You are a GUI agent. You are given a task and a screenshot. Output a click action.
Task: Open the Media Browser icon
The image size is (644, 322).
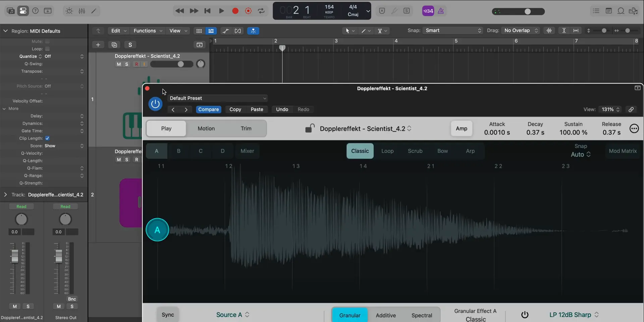coord(633,11)
